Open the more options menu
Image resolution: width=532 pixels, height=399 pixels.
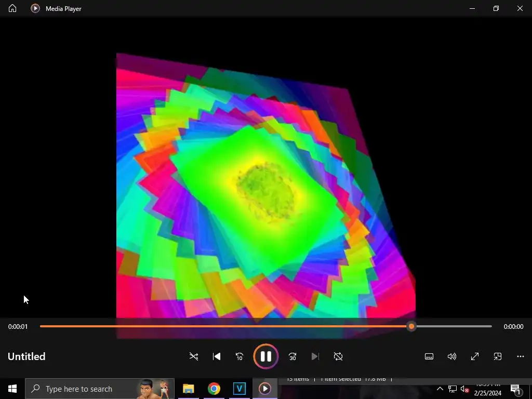521,356
